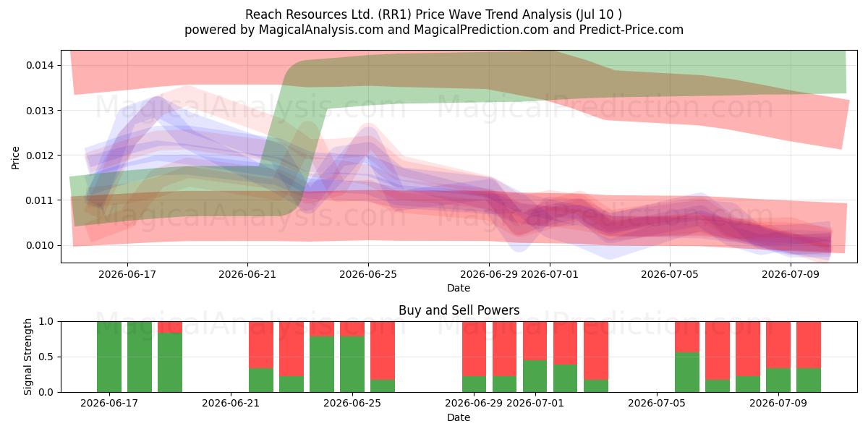Viewport: 868px width, 434px height.
Task: Click 2026-06-21 tick under Buy and Sell chart
Action: [231, 404]
